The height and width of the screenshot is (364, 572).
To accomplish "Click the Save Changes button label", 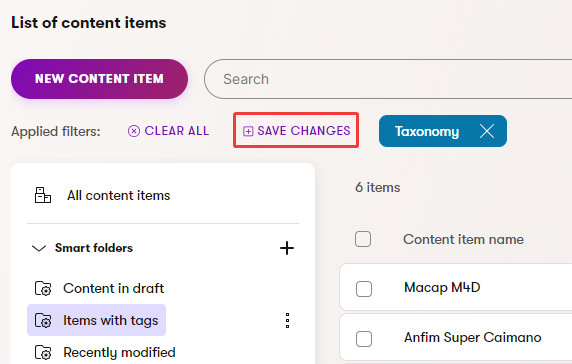I will click(x=304, y=131).
